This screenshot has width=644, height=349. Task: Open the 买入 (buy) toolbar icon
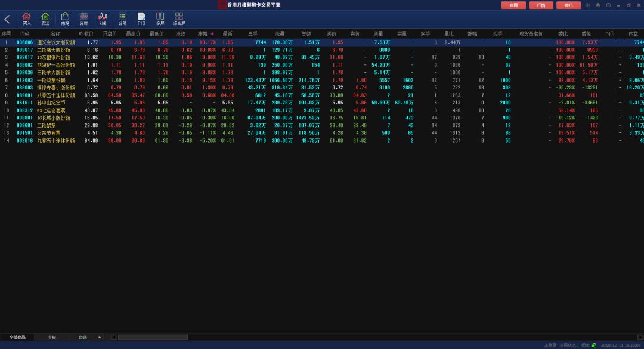26,19
